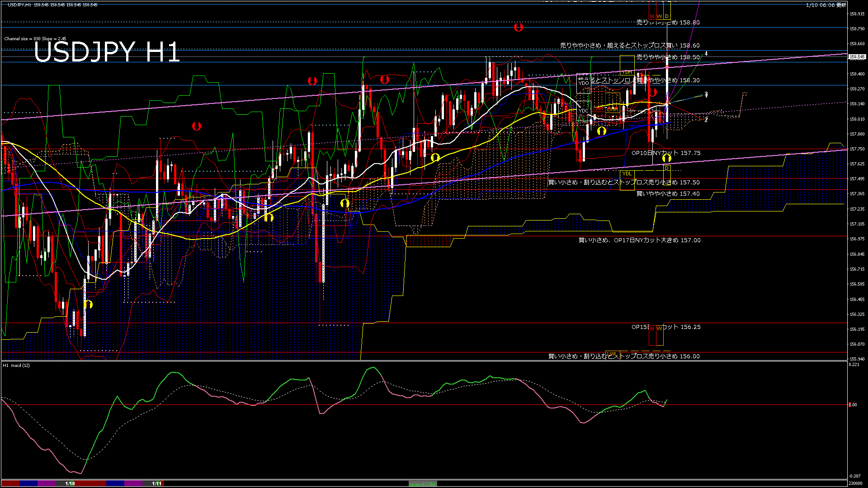The height and width of the screenshot is (488, 868).
Task: Click yellow up-arrow below OP10日NYカット label
Action: (x=666, y=158)
